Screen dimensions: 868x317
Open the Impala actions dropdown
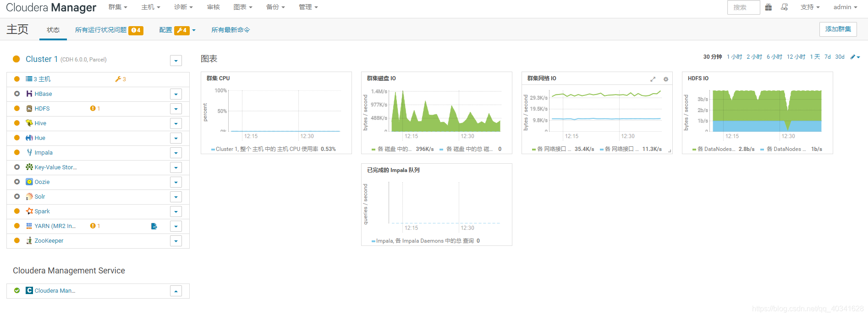(x=176, y=153)
